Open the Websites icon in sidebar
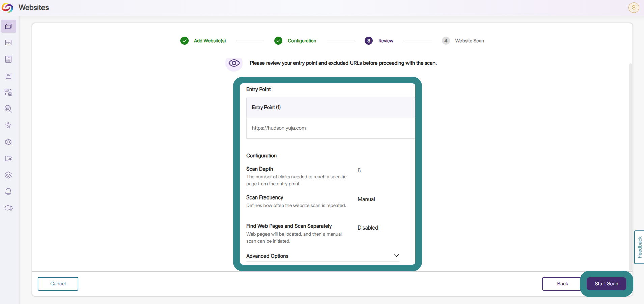 (8, 26)
